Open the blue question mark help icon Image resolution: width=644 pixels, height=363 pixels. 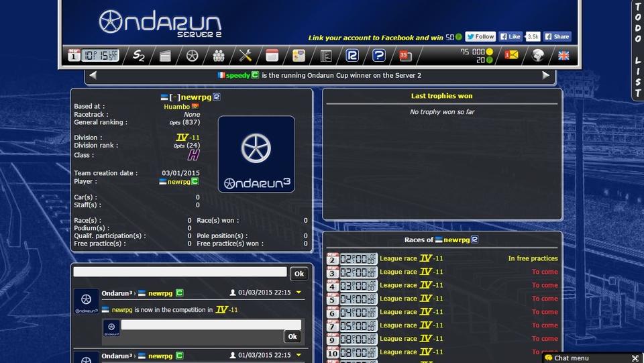(x=378, y=56)
